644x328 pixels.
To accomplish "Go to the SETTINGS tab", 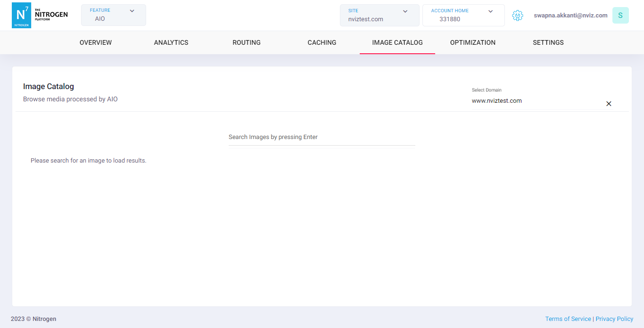I will point(548,42).
